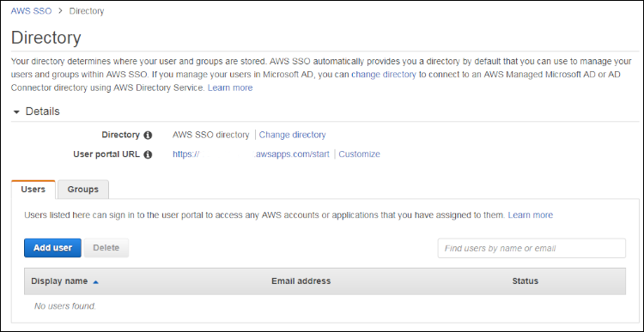Click the 'No users found.' message
The width and height of the screenshot is (644, 332).
[x=64, y=306]
